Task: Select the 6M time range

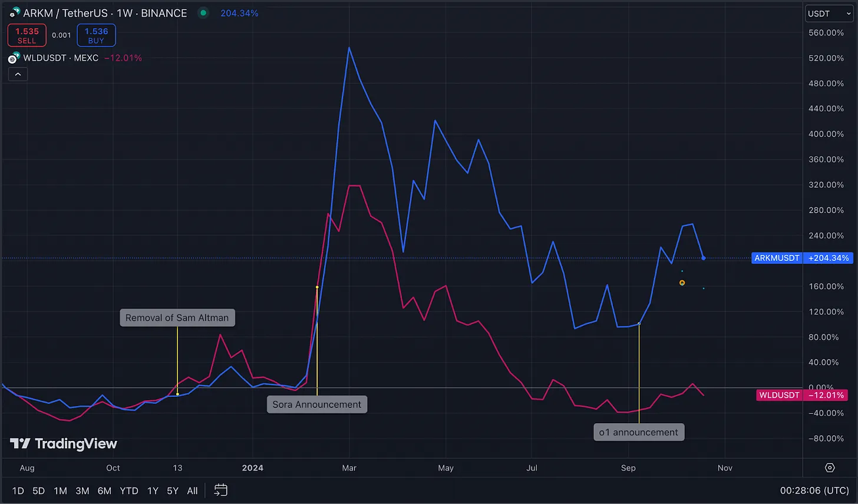Action: (104, 490)
